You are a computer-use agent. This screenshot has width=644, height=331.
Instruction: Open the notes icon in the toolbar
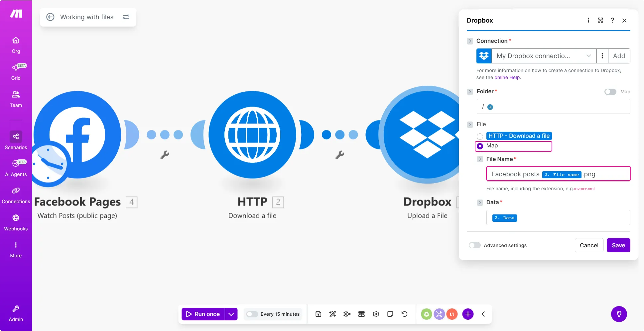(x=390, y=314)
